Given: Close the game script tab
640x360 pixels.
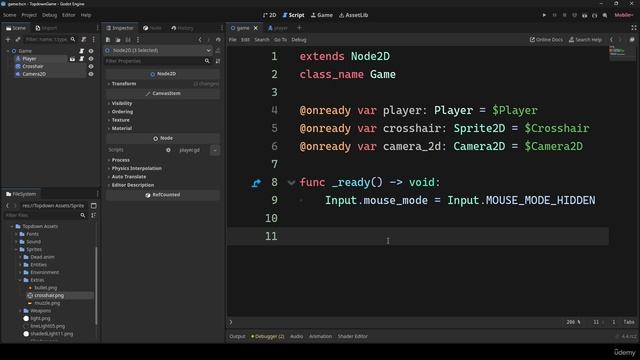Looking at the screenshot, I should click(x=256, y=28).
